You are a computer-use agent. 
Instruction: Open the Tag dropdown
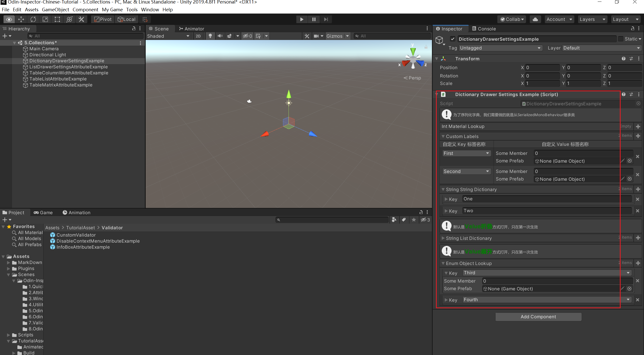tap(500, 48)
